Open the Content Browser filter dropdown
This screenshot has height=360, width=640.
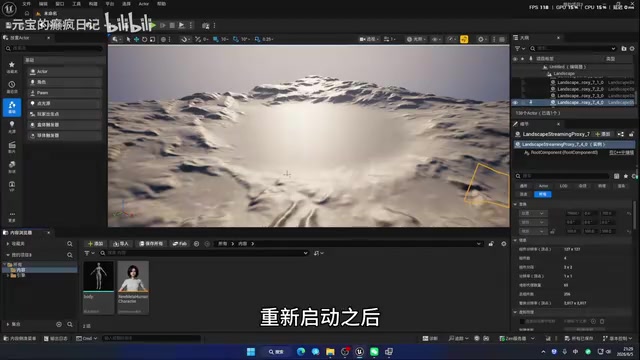click(x=89, y=253)
